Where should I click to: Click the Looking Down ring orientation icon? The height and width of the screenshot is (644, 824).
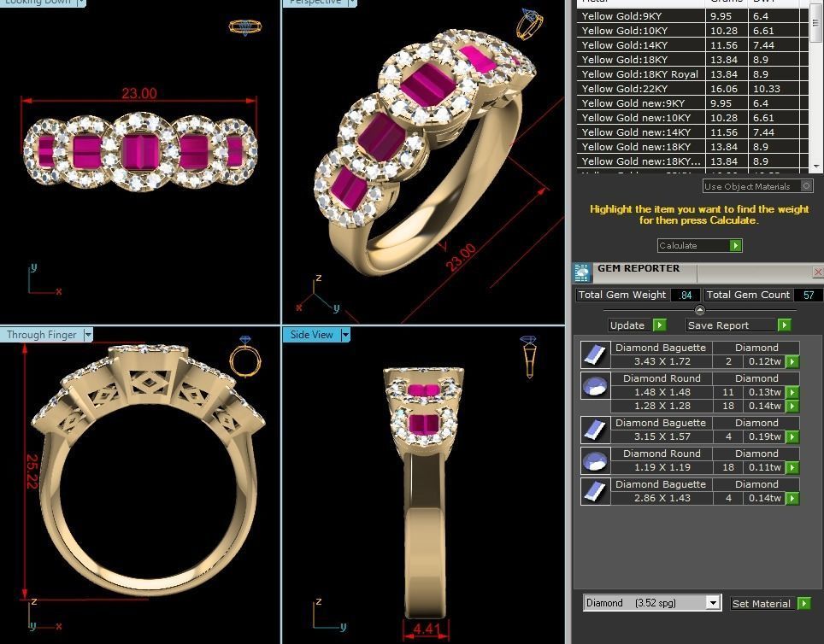click(244, 26)
